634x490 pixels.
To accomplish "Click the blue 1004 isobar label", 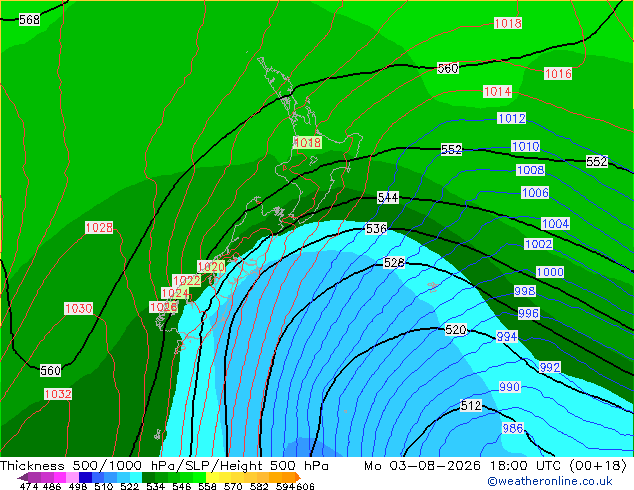I will click(x=555, y=224).
